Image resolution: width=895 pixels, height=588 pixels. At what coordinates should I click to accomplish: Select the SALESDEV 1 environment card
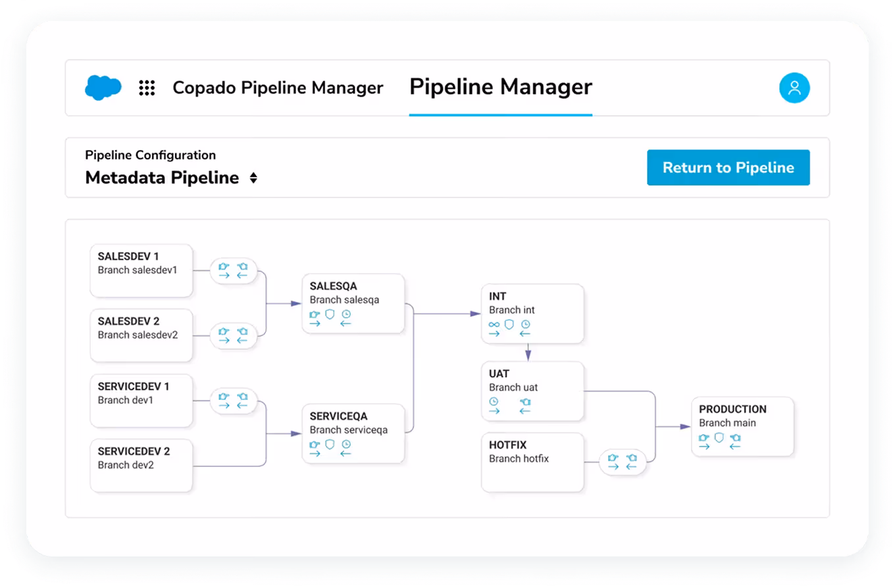(x=141, y=270)
